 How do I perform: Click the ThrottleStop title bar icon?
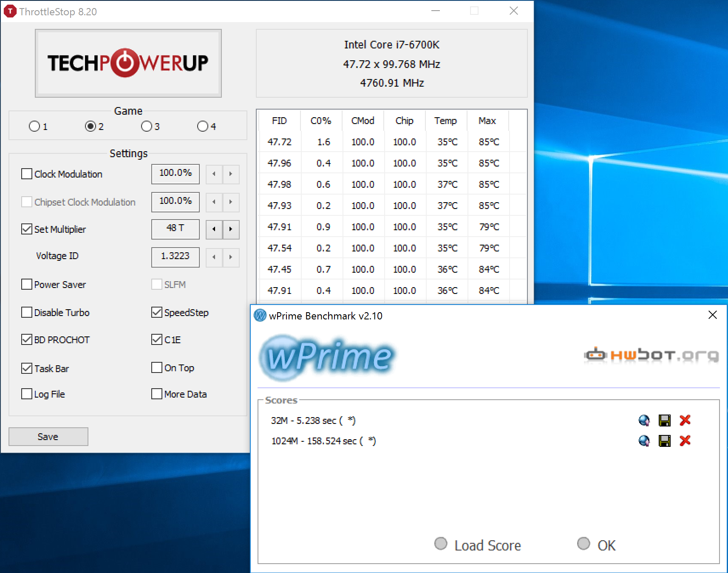[10, 11]
